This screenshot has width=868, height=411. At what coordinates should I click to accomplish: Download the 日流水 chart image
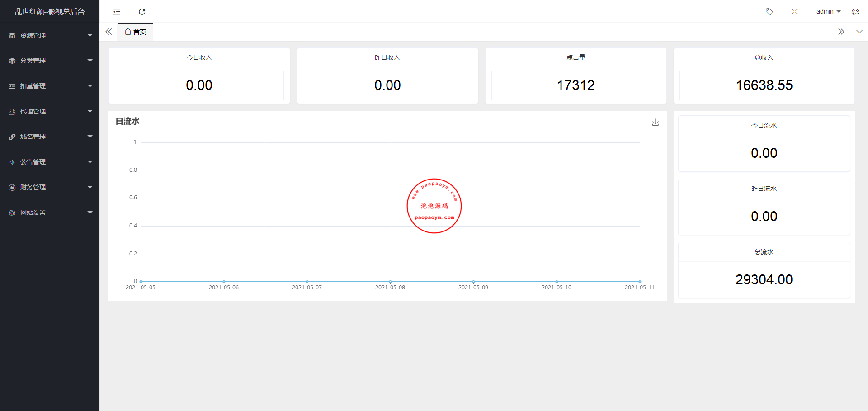655,123
